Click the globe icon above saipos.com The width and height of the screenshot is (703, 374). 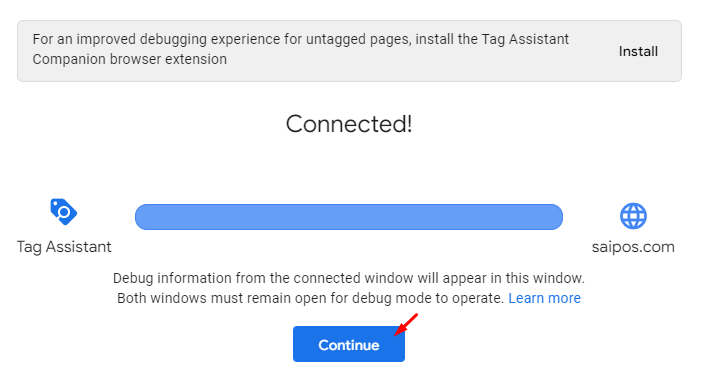tap(633, 216)
